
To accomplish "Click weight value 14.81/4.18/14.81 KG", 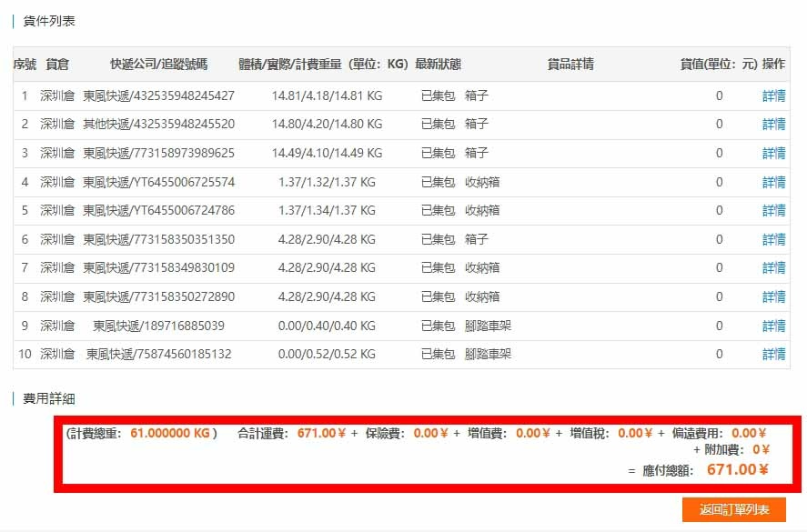I will 327,95.
